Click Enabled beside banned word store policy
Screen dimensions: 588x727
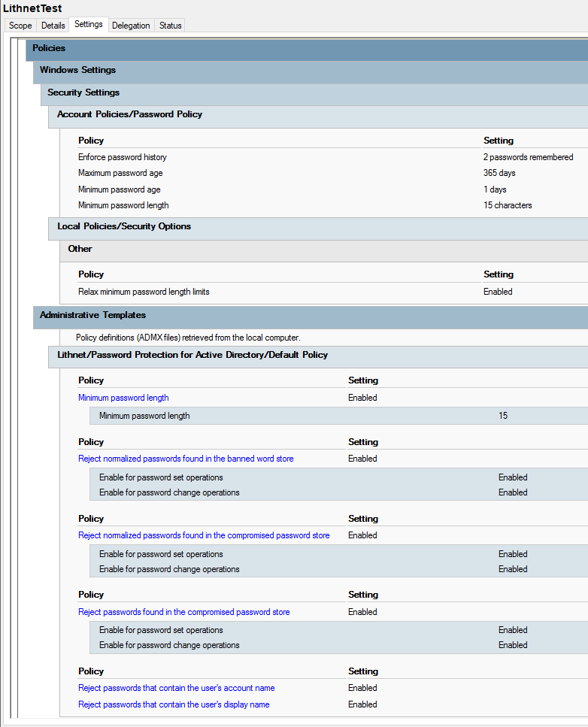point(362,459)
